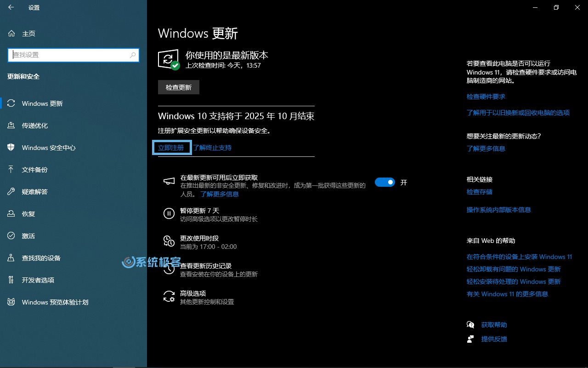Click the pause icon for 暂停更新 7 天

169,213
